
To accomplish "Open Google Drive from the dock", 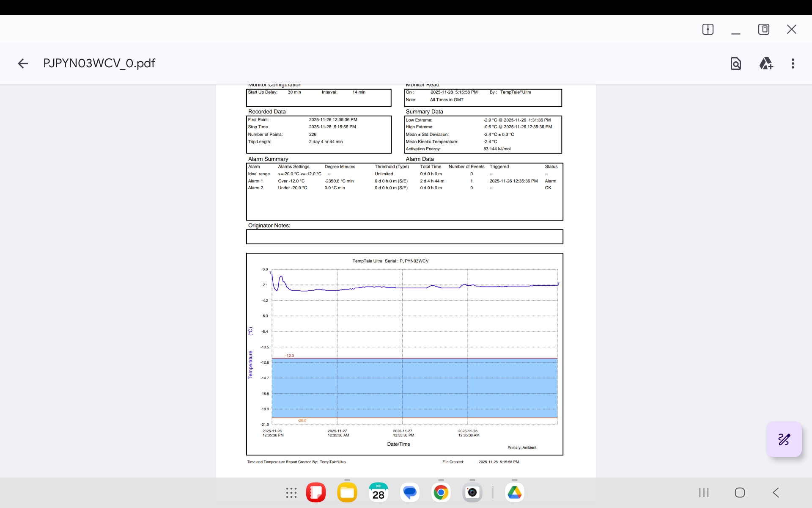I will coord(514,492).
